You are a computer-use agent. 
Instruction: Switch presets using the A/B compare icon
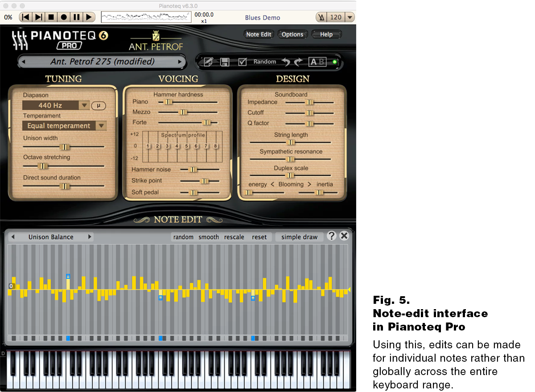[317, 61]
